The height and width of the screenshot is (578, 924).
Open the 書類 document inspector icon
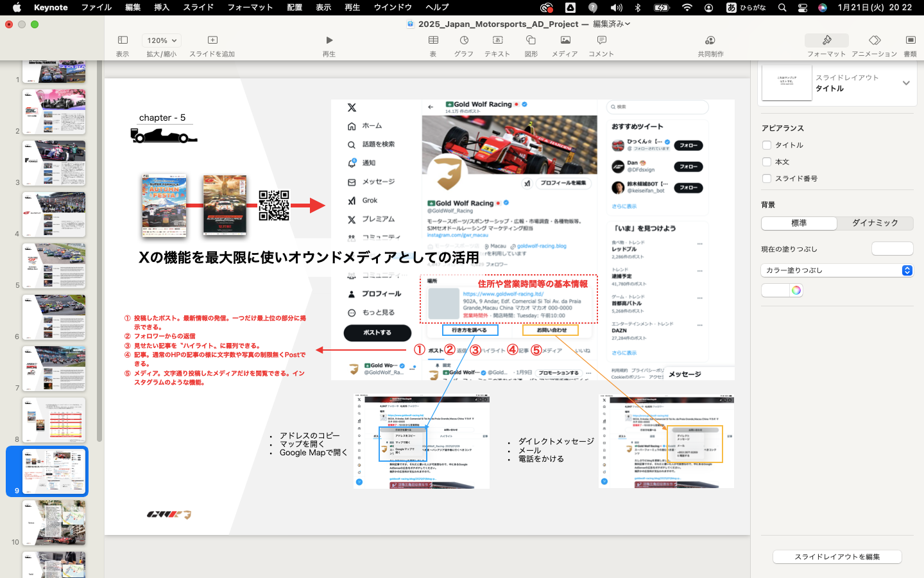(911, 40)
